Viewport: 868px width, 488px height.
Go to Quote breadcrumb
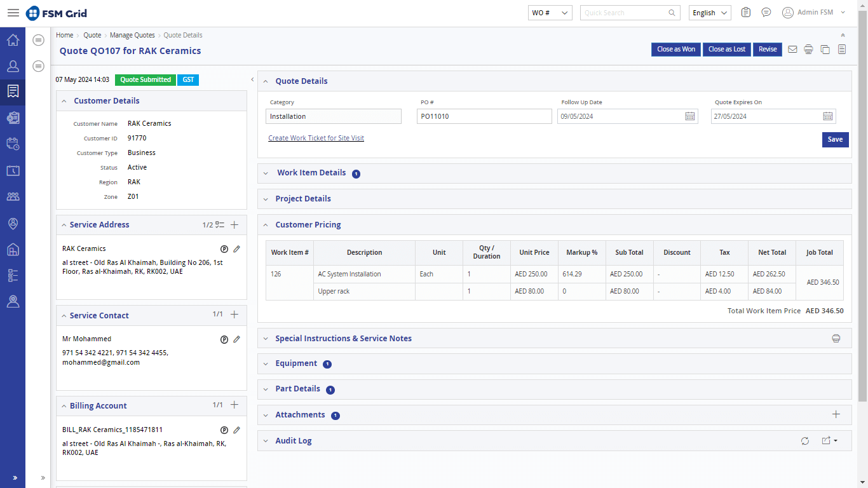pos(92,35)
